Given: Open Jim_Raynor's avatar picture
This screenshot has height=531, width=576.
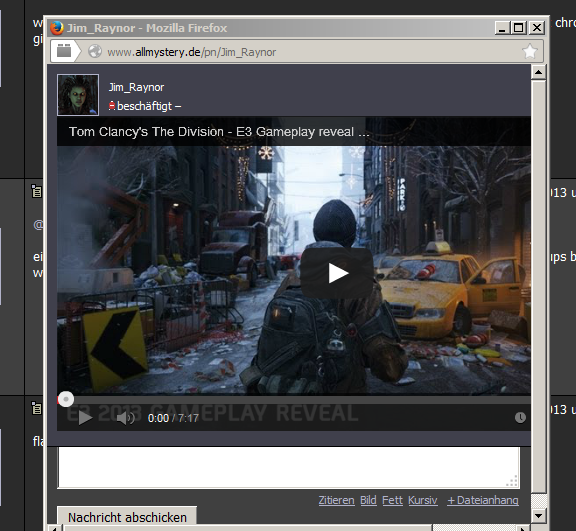Looking at the screenshot, I should (x=78, y=95).
